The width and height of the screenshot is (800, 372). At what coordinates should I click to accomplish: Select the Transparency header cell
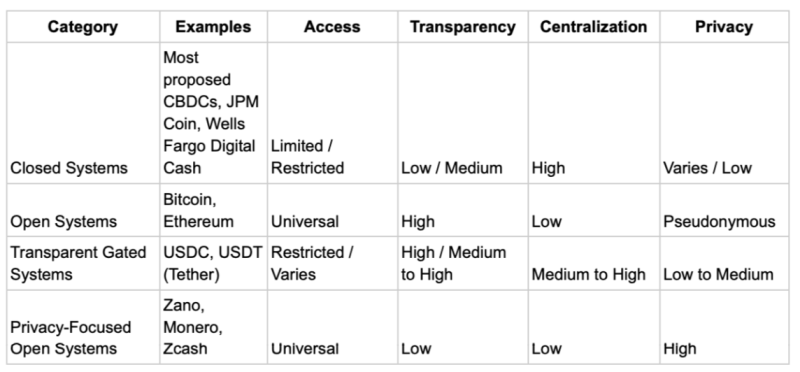tap(463, 27)
